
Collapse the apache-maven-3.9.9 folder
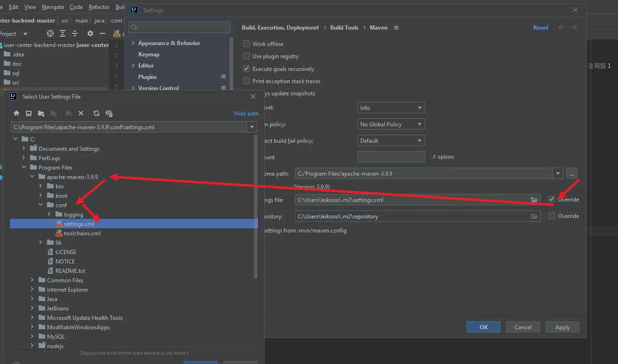(32, 177)
